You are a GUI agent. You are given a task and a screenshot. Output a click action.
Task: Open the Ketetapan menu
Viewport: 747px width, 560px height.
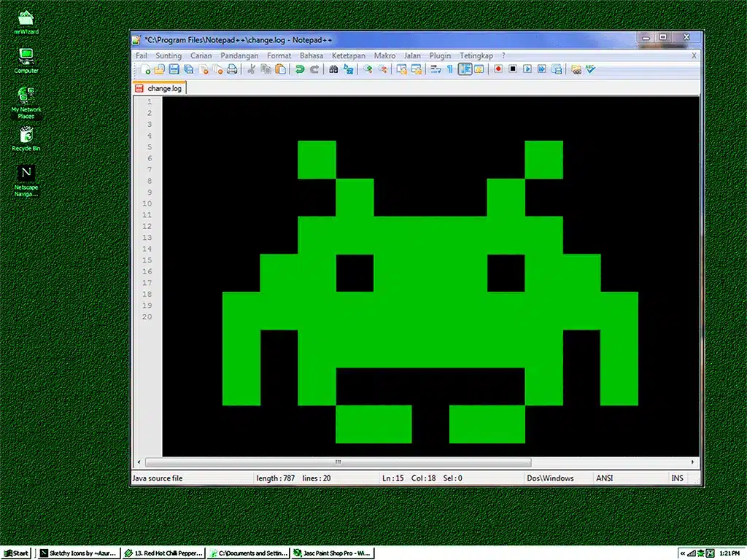pos(348,55)
